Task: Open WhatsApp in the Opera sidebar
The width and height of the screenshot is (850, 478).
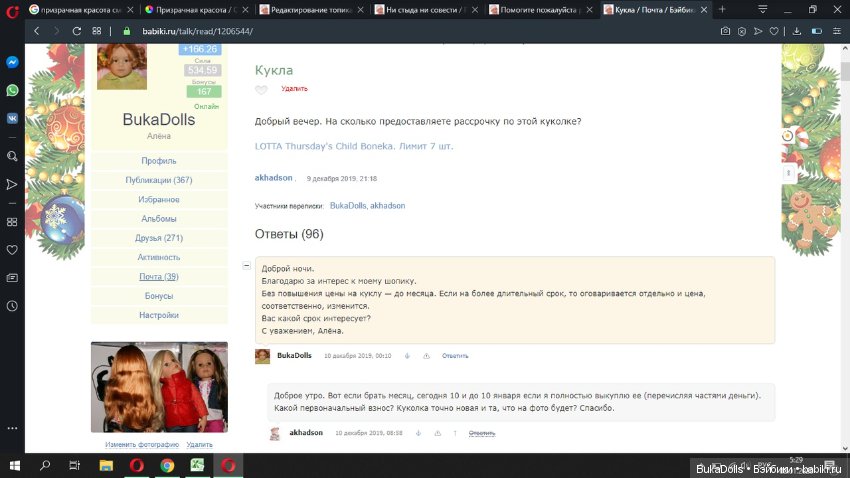Action: (12, 90)
